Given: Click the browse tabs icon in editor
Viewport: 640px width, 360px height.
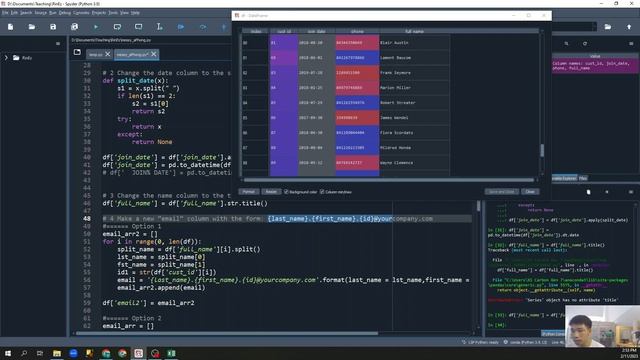Looking at the screenshot, I should (x=77, y=52).
